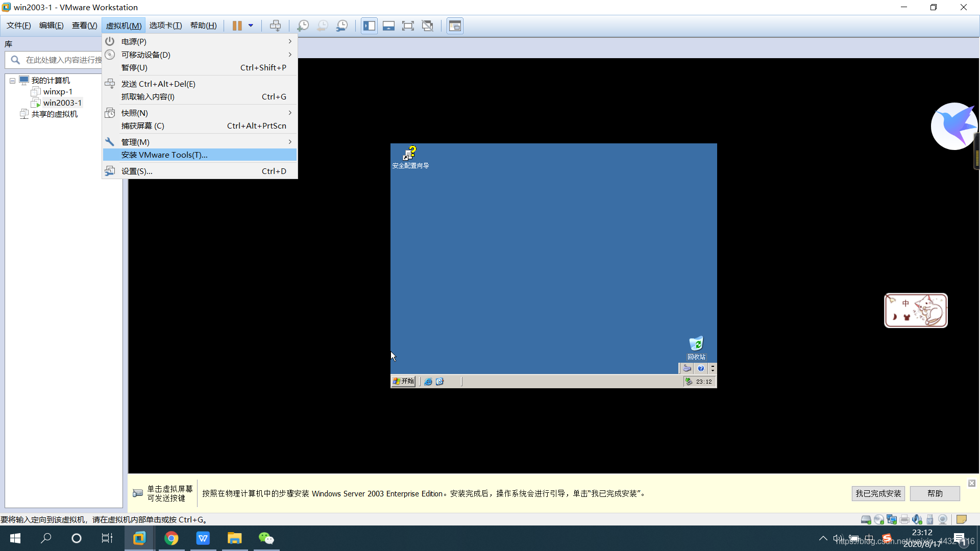This screenshot has width=980, height=551.
Task: Open the 编辑(E) menu
Action: (x=52, y=26)
